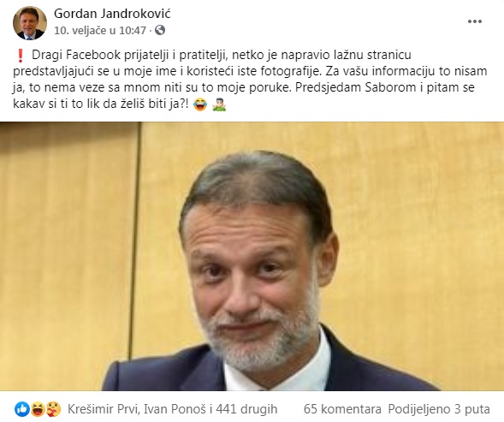504x422 pixels.
Task: Open the timestamp 10. veljače u 10:47
Action: coord(100,31)
